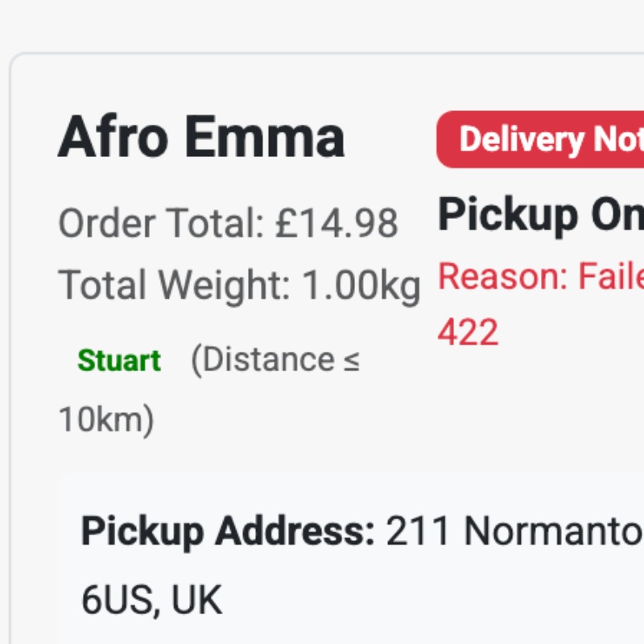Click the red Delivery Not status badge
This screenshot has height=644, width=644.
pos(541,139)
